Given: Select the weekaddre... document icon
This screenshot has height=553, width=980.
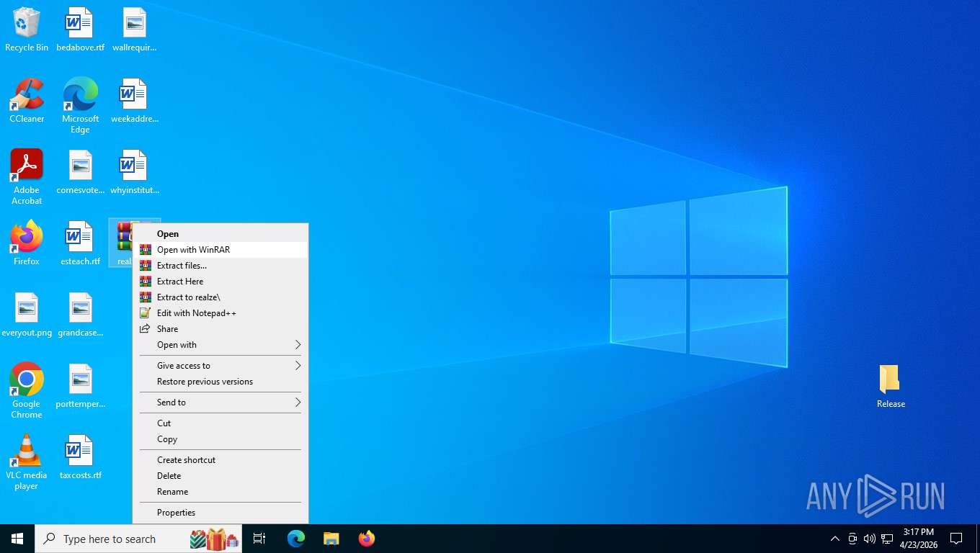Looking at the screenshot, I should click(134, 101).
